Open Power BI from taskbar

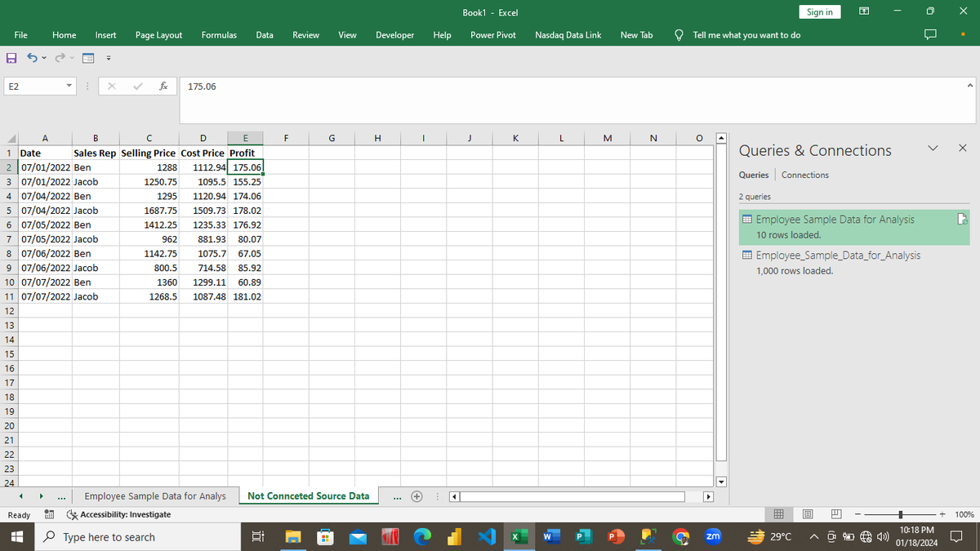coord(456,537)
